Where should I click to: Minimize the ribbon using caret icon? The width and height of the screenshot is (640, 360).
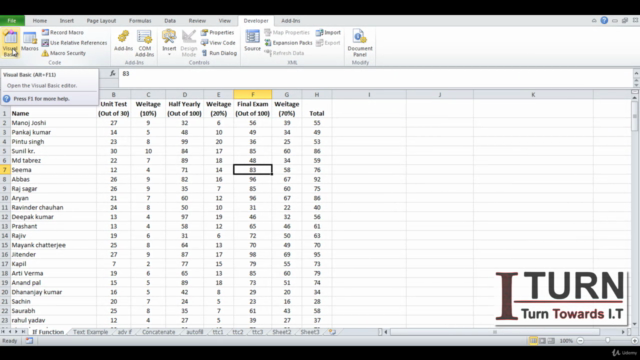(x=594, y=20)
